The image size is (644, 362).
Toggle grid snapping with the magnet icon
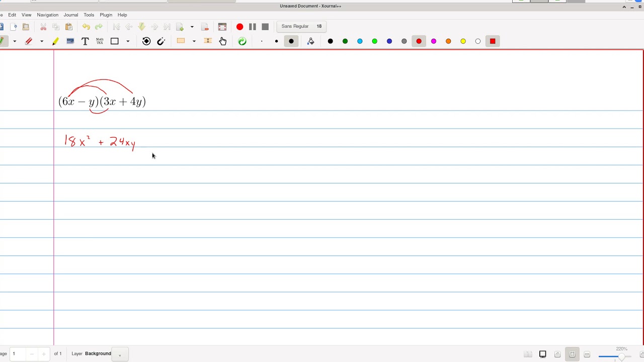pyautogui.click(x=161, y=41)
